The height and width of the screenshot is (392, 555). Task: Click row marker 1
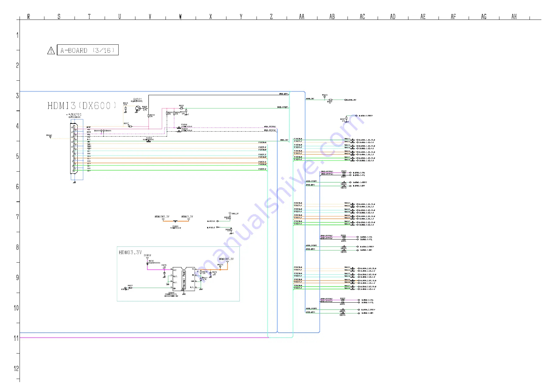coord(17,35)
